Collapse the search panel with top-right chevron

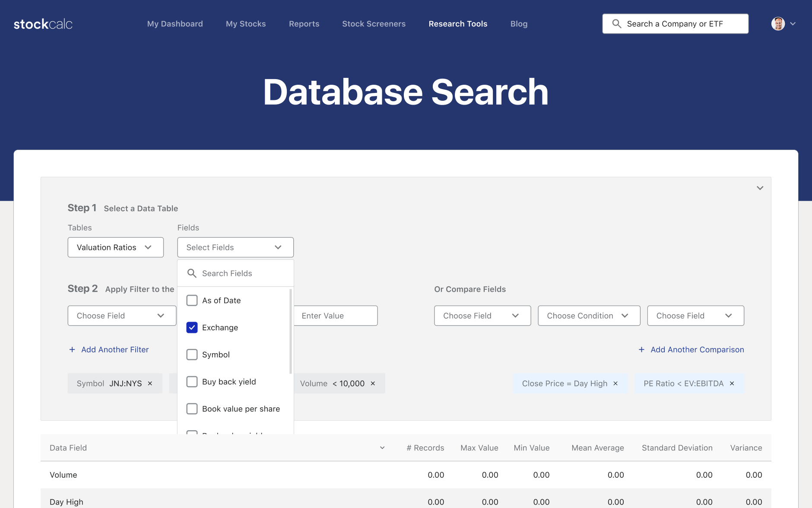[760, 188]
